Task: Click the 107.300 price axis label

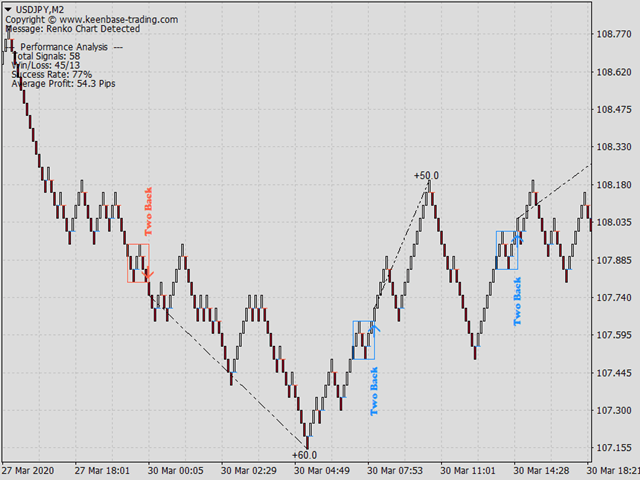Action: [x=614, y=410]
